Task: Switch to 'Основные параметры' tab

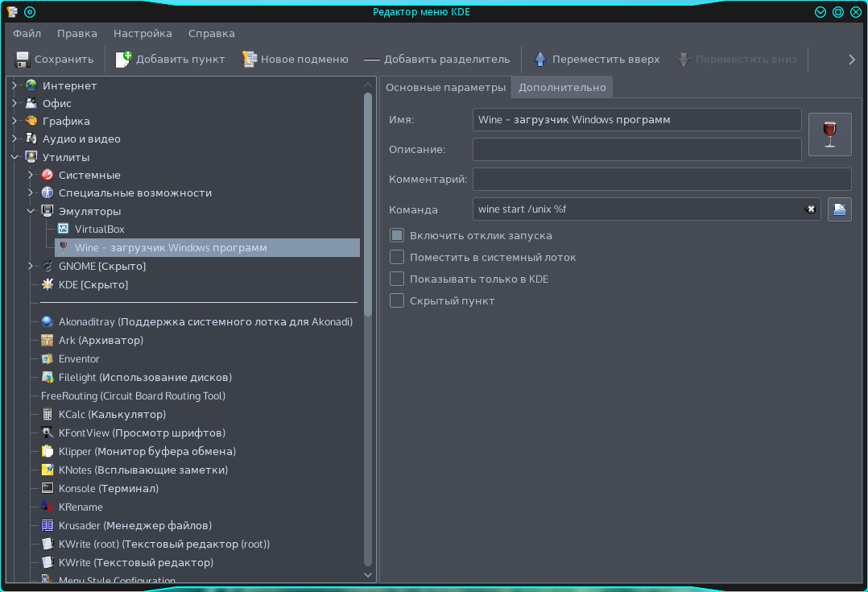Action: pos(445,88)
